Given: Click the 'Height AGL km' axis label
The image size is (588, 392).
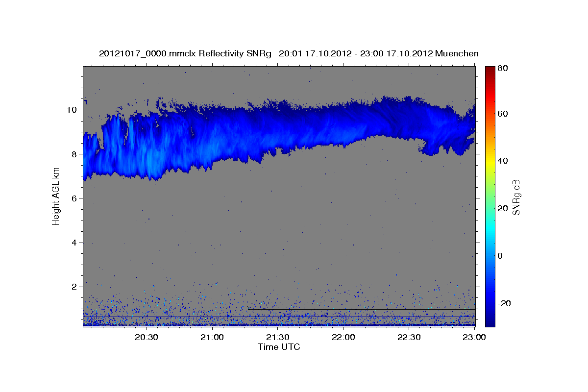Looking at the screenshot, I should point(56,196).
